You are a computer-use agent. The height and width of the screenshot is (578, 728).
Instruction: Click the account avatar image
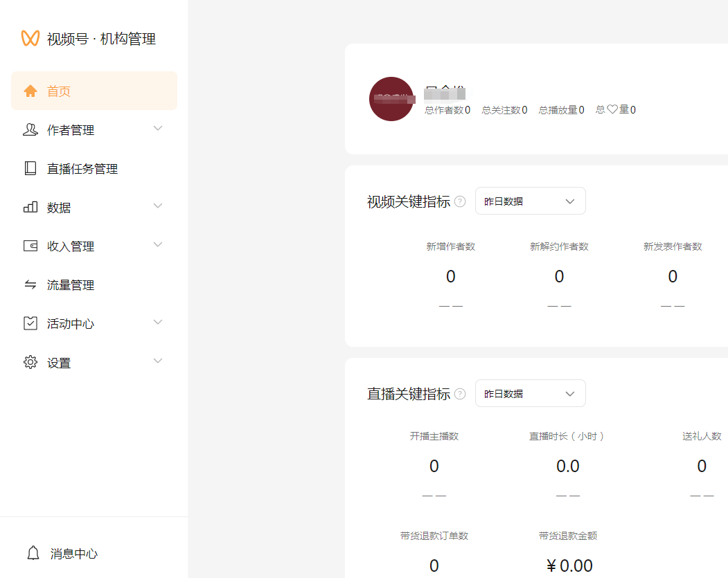coord(391,99)
